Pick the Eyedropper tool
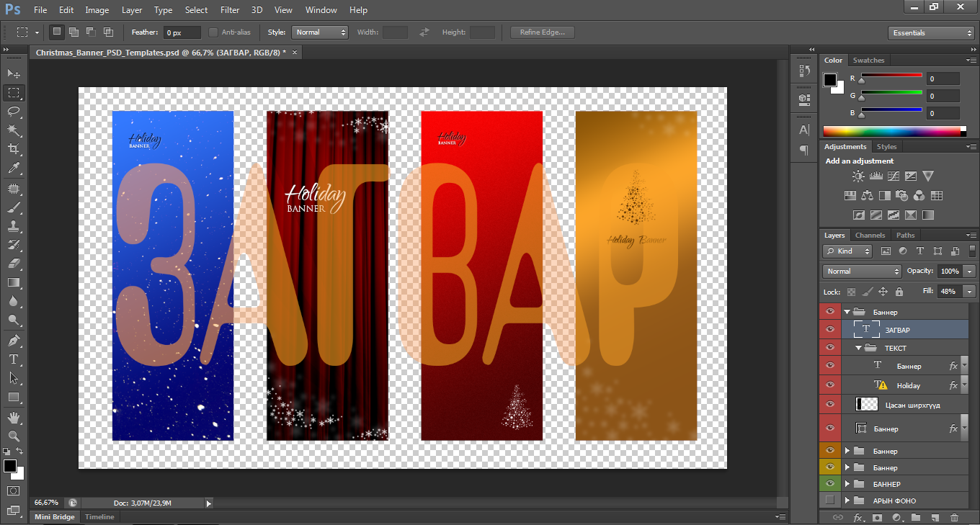This screenshot has height=525, width=980. coord(14,169)
